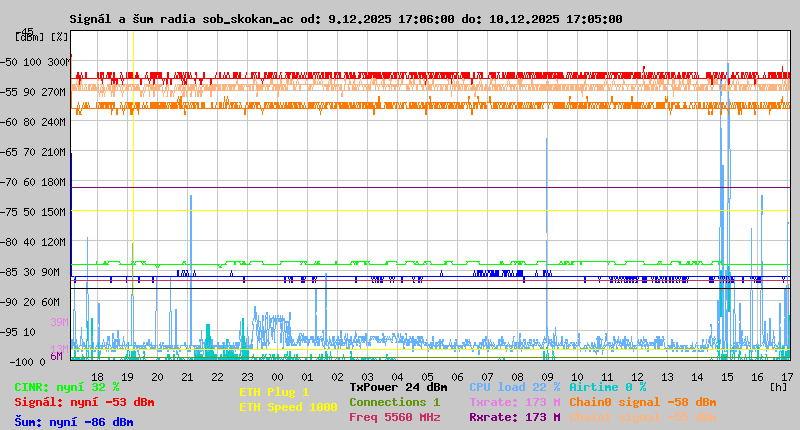The width and height of the screenshot is (800, 430).
Task: Click the '-55 90 270M' y-axis label
Action: (x=33, y=92)
